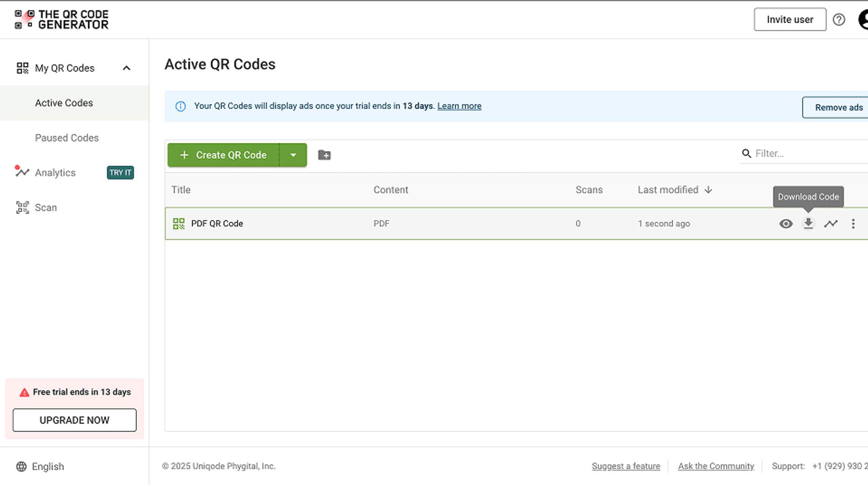Sort by the Scans column header
868x485 pixels.
[589, 190]
